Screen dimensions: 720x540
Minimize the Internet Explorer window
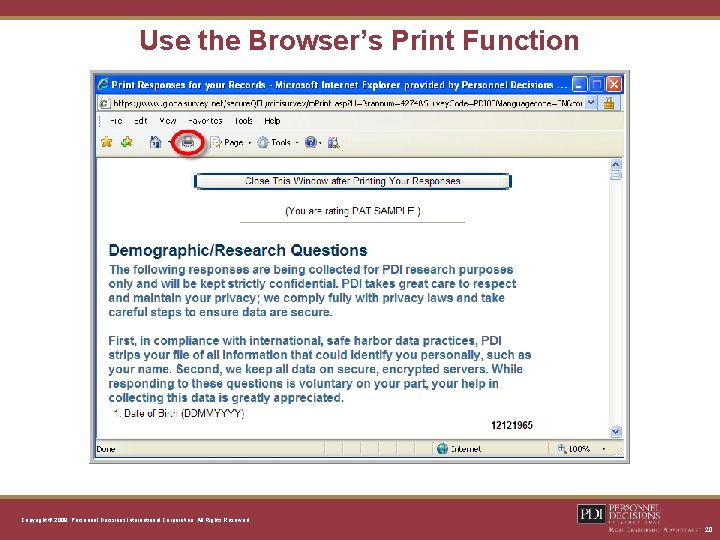tap(579, 84)
